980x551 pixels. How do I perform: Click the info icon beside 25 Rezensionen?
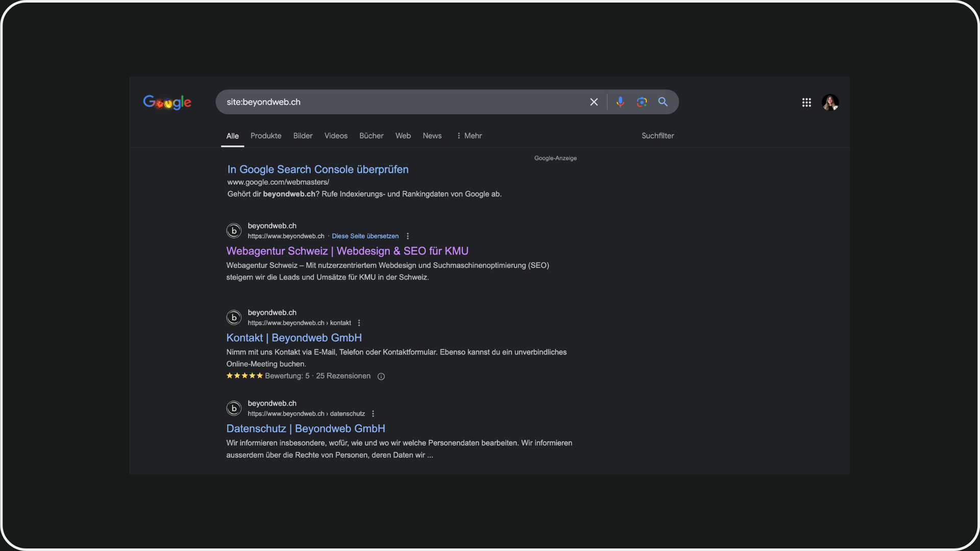(381, 377)
